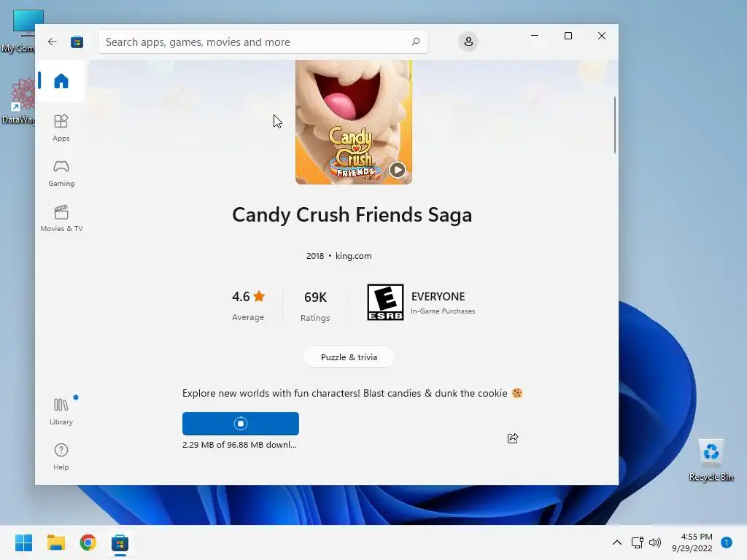The width and height of the screenshot is (747, 560).
Task: Open the Home sidebar section
Action: 61,81
